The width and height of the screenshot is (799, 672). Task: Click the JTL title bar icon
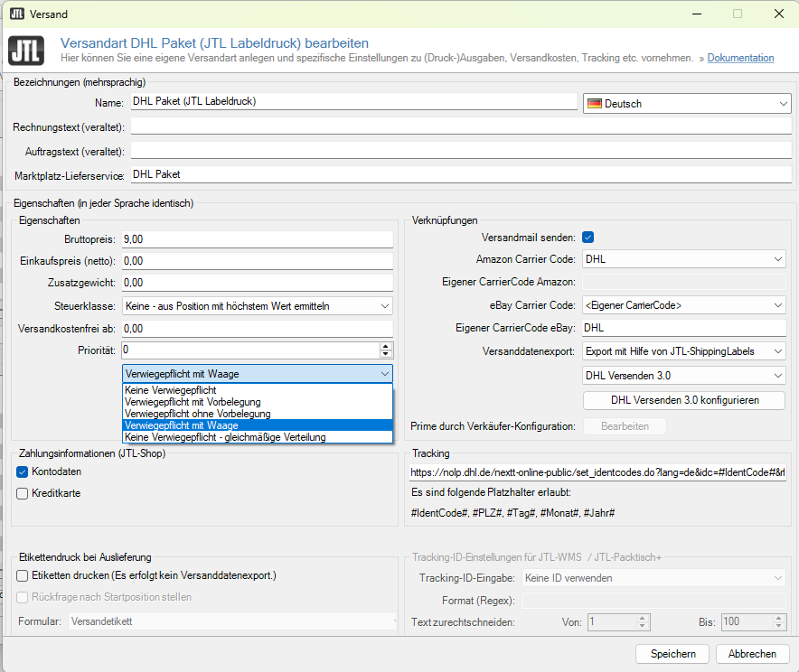17,14
